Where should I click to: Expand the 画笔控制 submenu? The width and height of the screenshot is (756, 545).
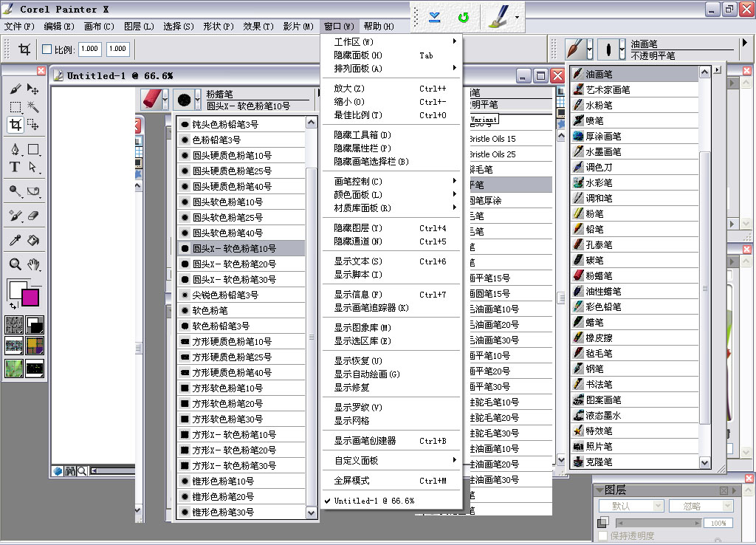(391, 182)
